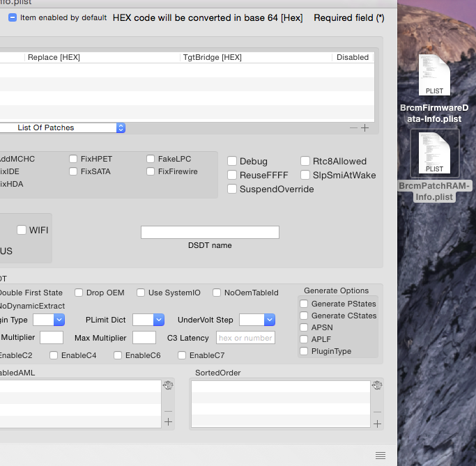Tick the WIFI checkbox

(x=22, y=230)
